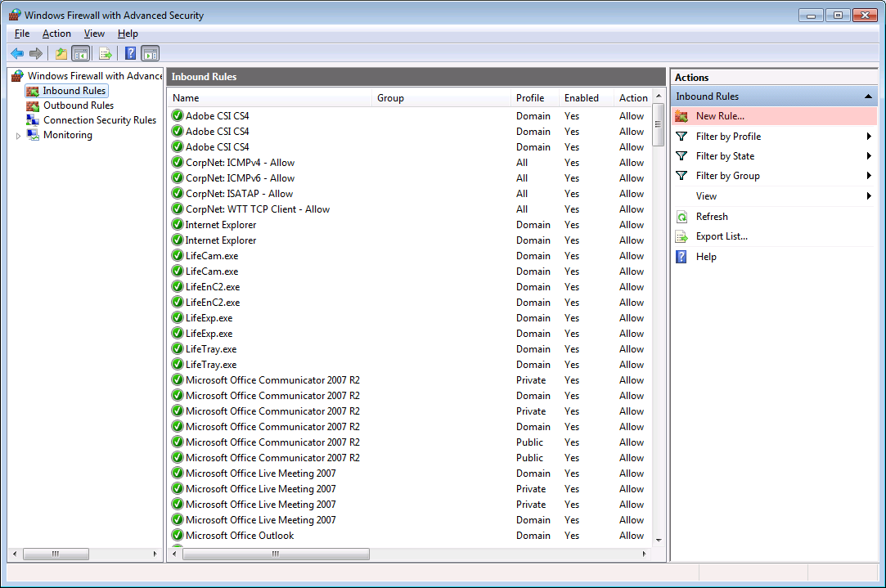The height and width of the screenshot is (588, 886).
Task: Toggle the action pane show/hide toolbar button
Action: pyautogui.click(x=150, y=53)
